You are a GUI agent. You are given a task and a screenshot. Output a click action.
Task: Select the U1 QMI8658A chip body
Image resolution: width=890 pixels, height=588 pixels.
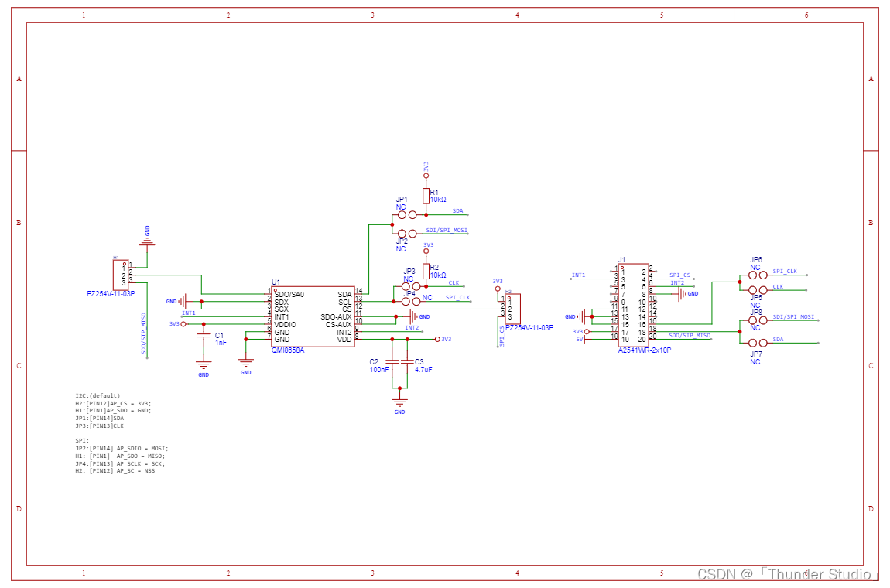313,316
